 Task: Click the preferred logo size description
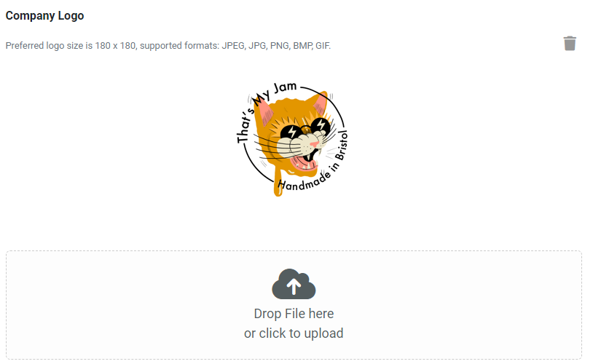(168, 46)
